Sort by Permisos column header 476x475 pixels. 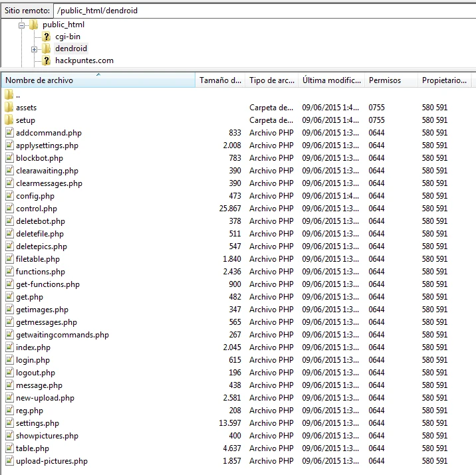391,80
